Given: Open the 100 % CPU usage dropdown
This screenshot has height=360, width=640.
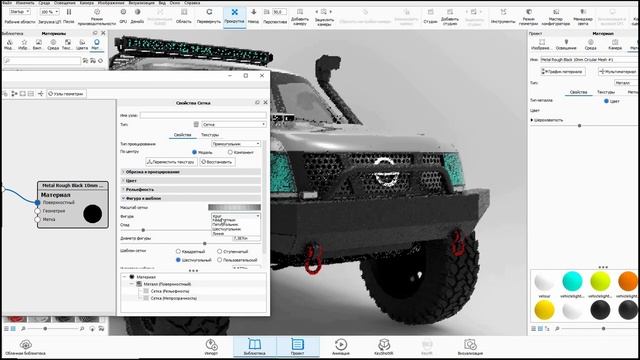Looking at the screenshot, I should pyautogui.click(x=50, y=12).
